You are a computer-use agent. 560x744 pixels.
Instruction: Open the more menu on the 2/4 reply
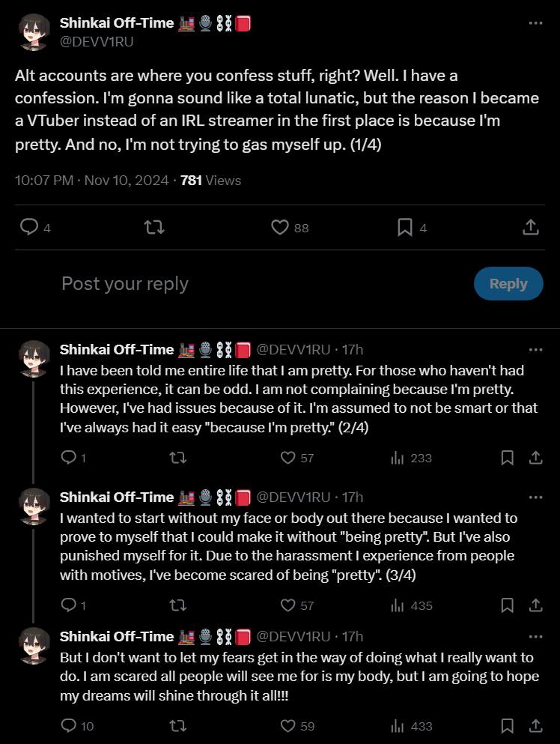[x=535, y=350]
